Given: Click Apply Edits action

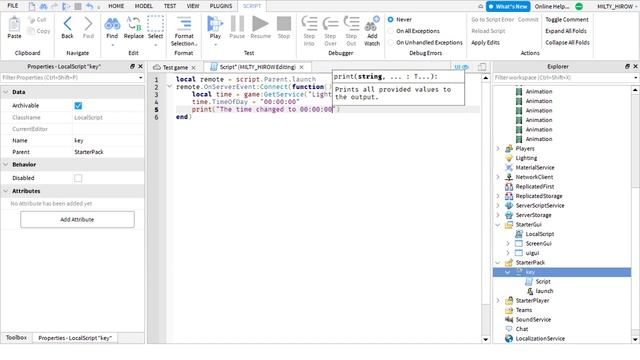Looking at the screenshot, I should 485,42.
